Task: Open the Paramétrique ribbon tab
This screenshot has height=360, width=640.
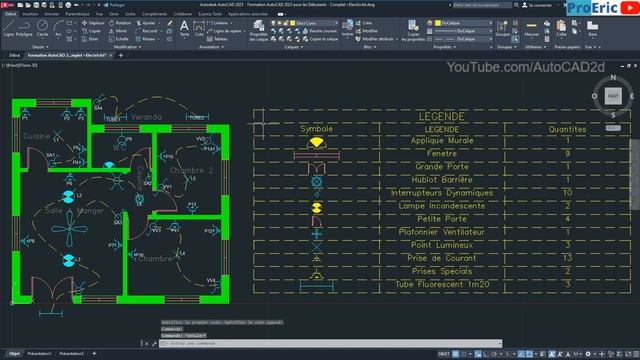Action: [78, 14]
